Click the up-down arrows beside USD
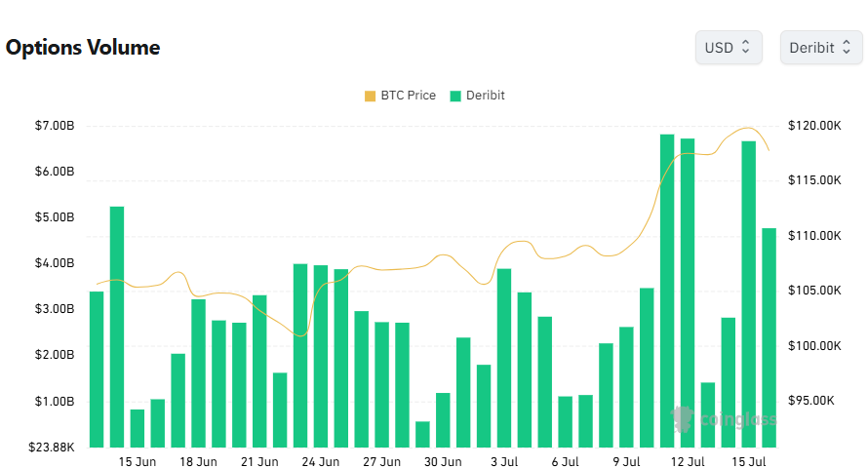 746,47
